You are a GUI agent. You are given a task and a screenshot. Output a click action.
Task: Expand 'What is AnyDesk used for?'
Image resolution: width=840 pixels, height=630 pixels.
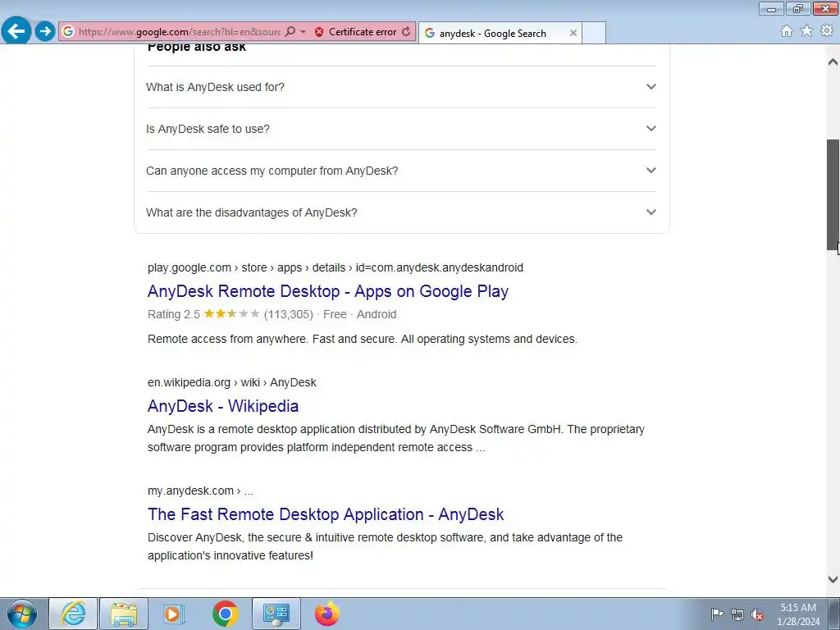point(402,87)
